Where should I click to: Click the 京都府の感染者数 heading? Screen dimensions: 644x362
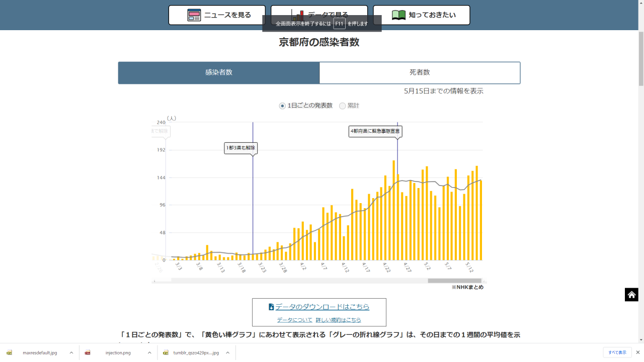tap(319, 42)
